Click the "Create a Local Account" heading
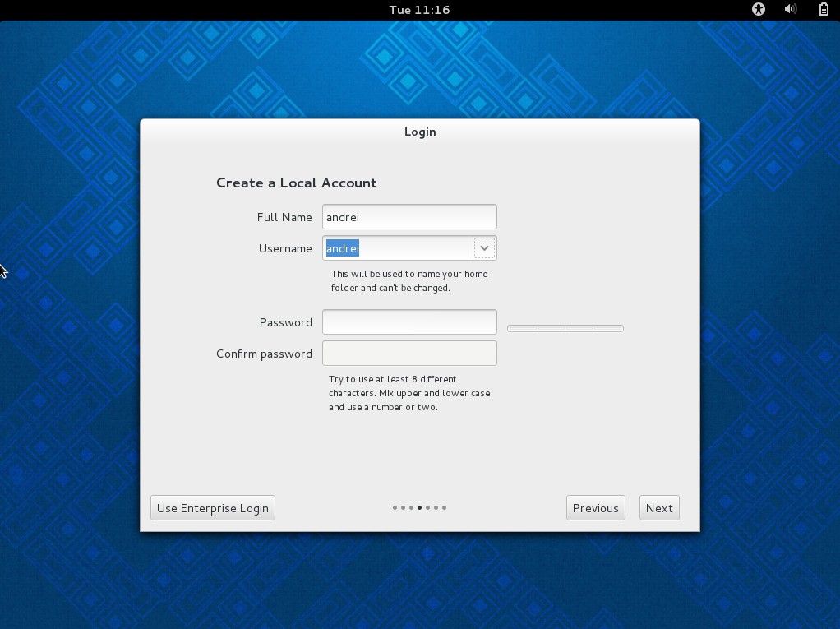The height and width of the screenshot is (629, 840). tap(296, 183)
